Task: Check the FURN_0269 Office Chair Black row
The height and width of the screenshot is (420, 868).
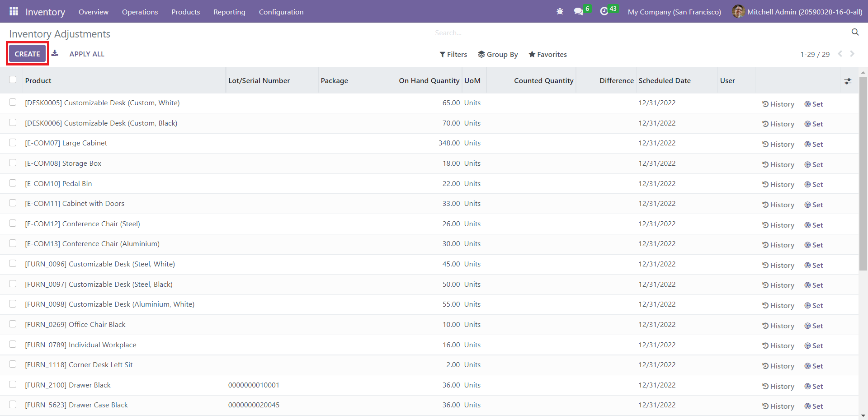Action: click(13, 324)
